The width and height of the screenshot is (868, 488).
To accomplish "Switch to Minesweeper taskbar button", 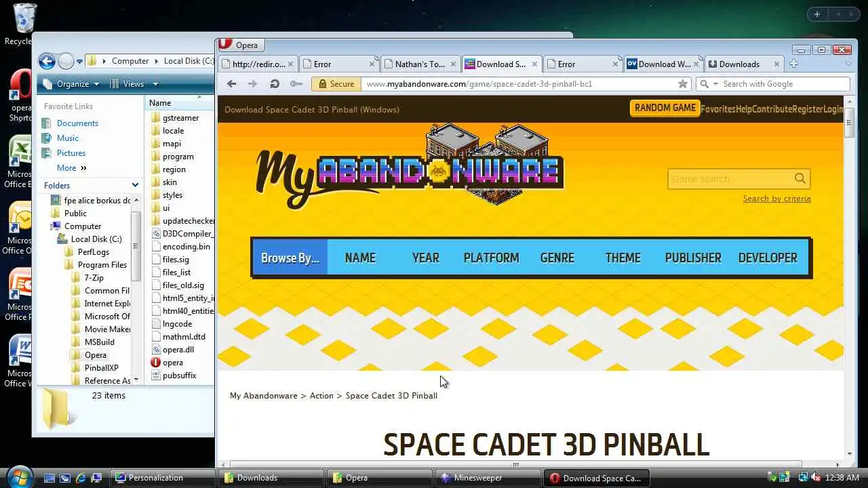I will [486, 478].
